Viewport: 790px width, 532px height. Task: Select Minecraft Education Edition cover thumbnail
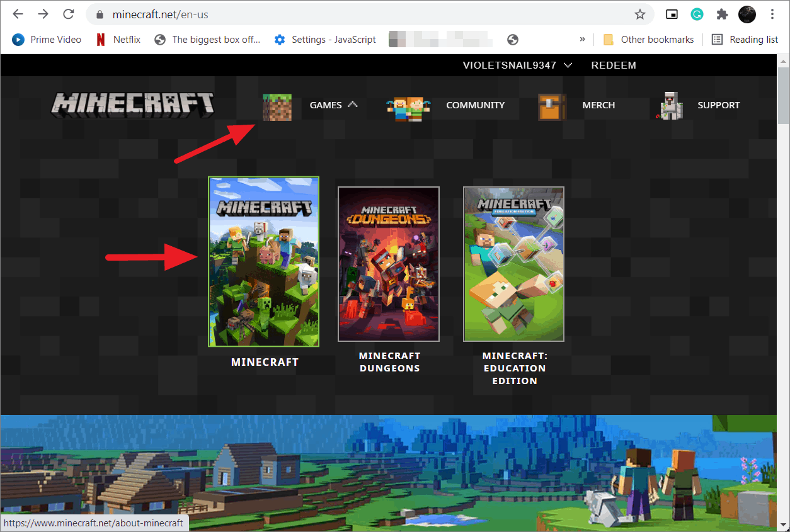click(x=513, y=264)
